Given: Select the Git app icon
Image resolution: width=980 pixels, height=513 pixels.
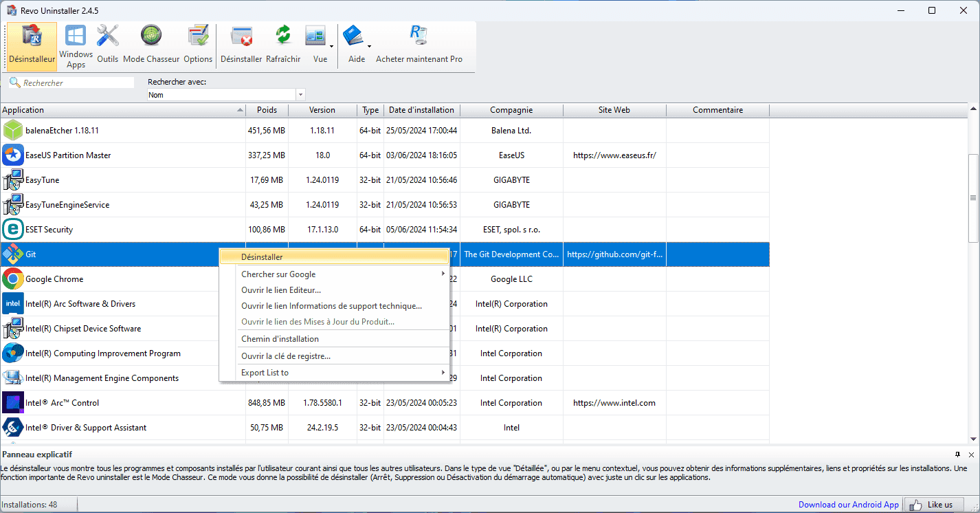Looking at the screenshot, I should point(13,254).
